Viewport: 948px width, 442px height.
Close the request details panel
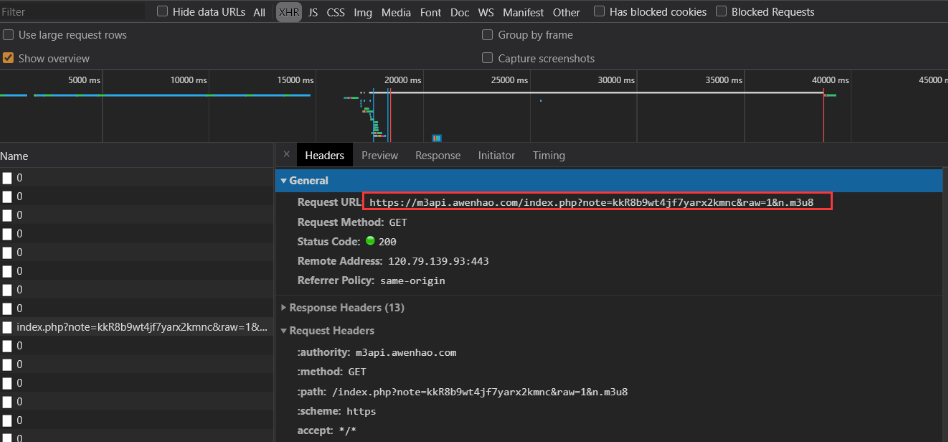click(x=286, y=155)
